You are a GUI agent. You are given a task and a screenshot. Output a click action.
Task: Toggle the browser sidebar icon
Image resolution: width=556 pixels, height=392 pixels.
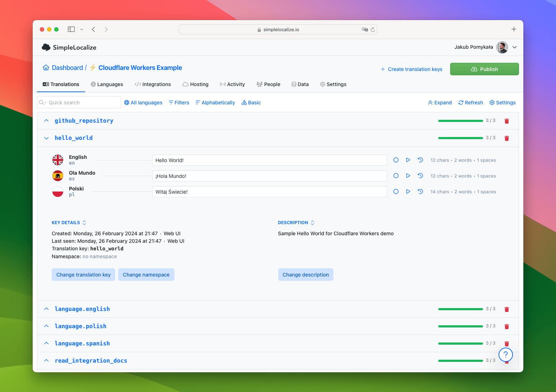[71, 29]
